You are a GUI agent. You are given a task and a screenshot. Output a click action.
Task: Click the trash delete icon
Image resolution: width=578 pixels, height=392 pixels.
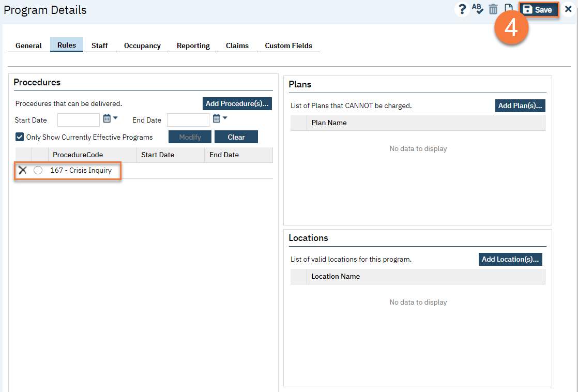pyautogui.click(x=493, y=9)
